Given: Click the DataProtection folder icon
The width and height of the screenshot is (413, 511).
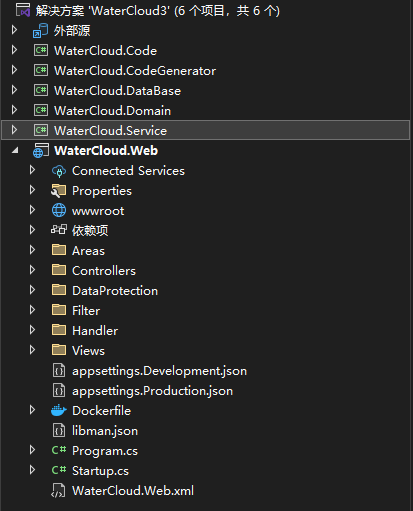Looking at the screenshot, I should [59, 290].
